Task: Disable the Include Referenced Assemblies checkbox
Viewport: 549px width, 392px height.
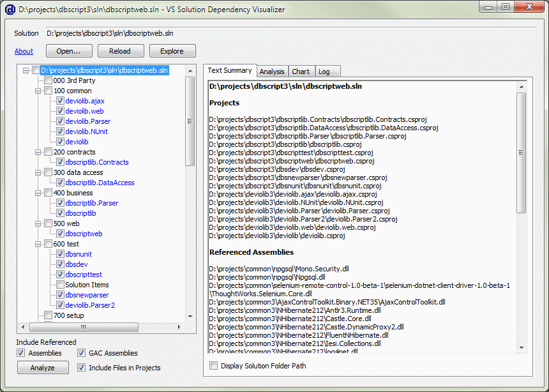Action: [21, 353]
